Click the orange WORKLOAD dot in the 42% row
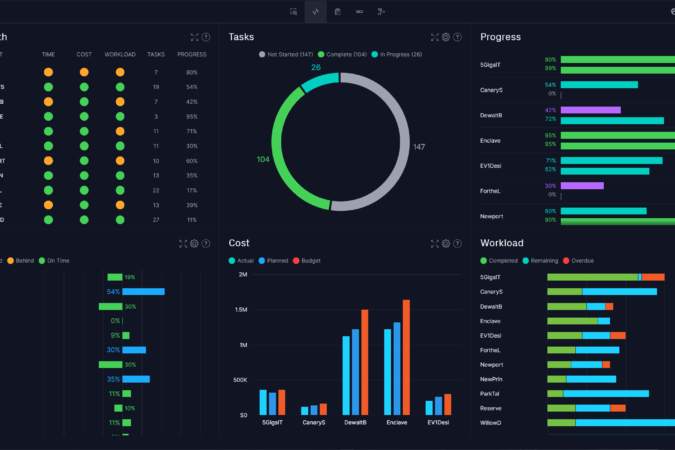 click(120, 102)
